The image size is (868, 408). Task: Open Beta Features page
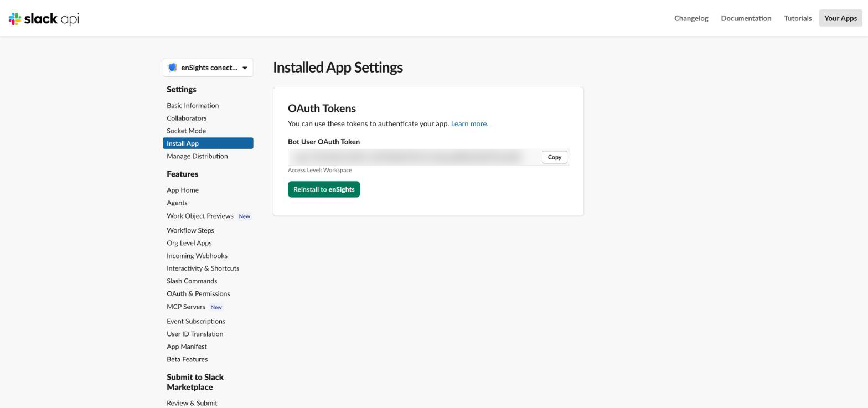[x=187, y=359]
